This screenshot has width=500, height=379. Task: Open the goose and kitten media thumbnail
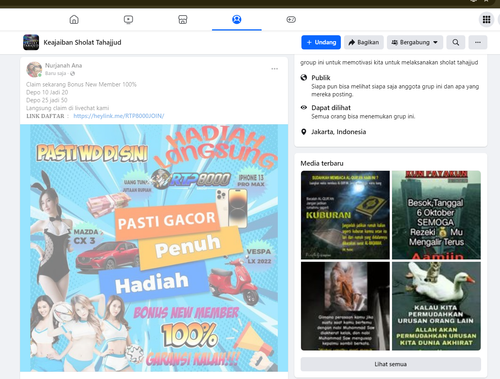[x=436, y=306]
